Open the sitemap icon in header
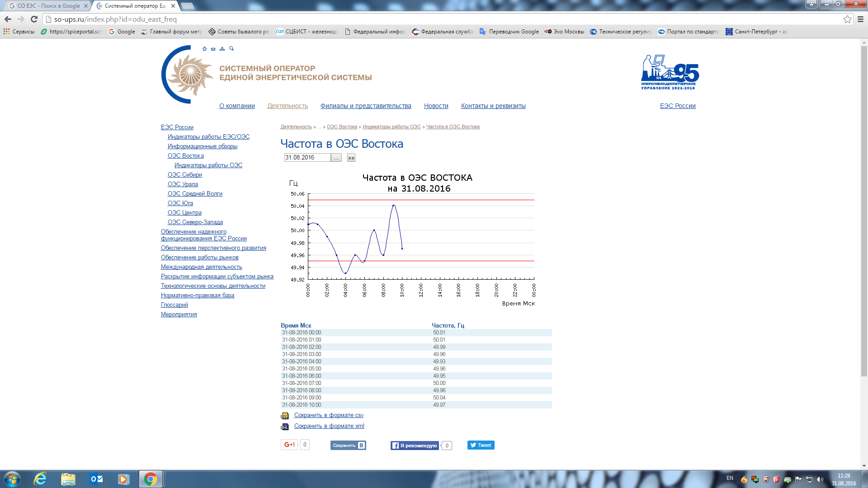Screen dimensions: 868x488 222,49
